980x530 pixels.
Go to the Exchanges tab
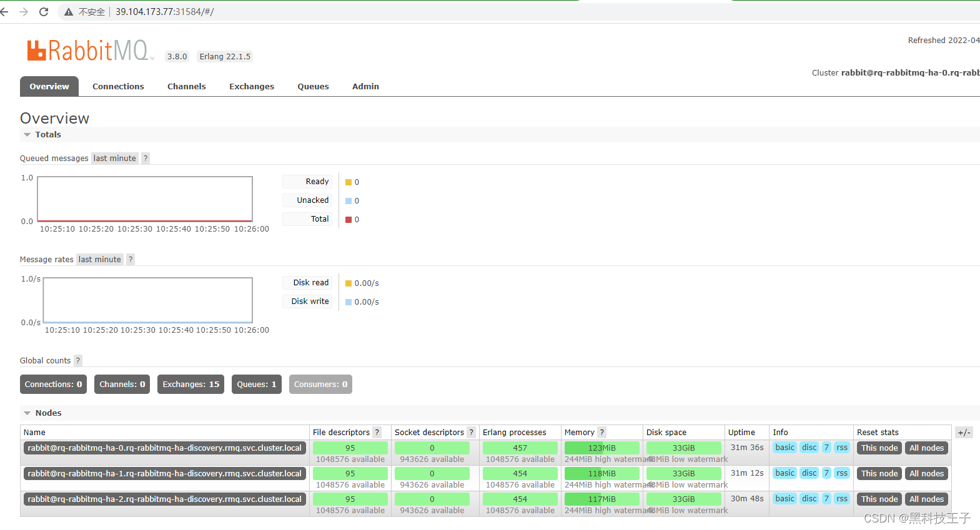pyautogui.click(x=252, y=87)
